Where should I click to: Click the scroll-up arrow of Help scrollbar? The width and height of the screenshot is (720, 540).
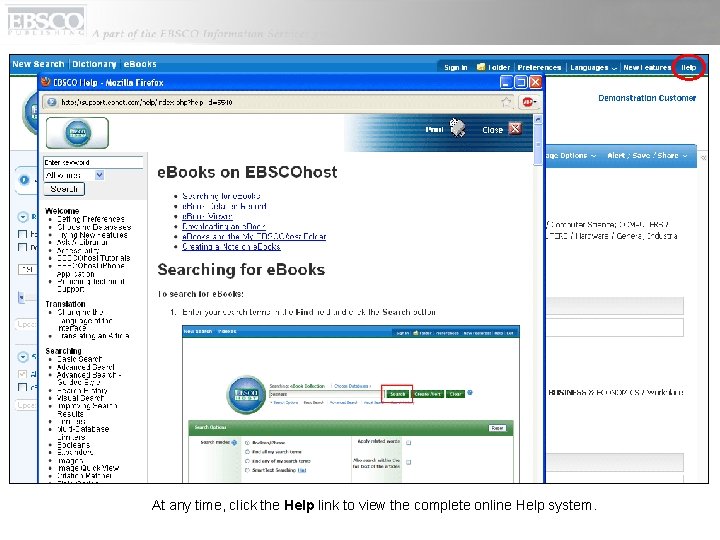tap(538, 119)
